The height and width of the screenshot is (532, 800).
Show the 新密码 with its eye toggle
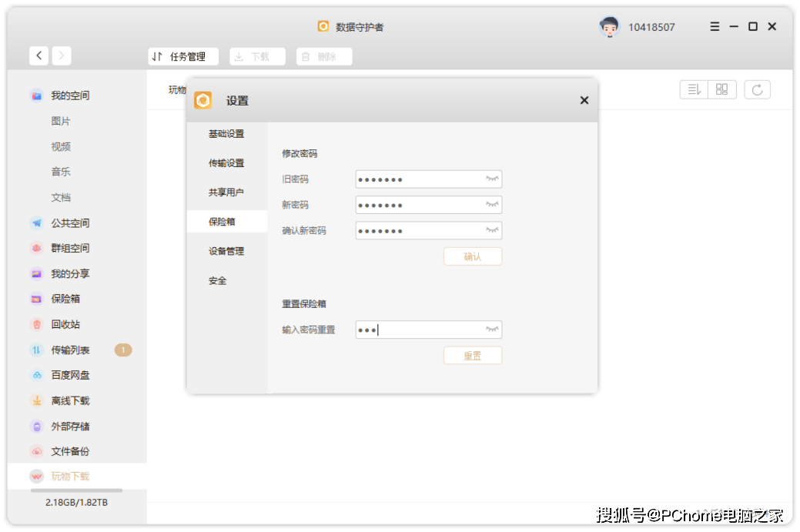pyautogui.click(x=492, y=205)
